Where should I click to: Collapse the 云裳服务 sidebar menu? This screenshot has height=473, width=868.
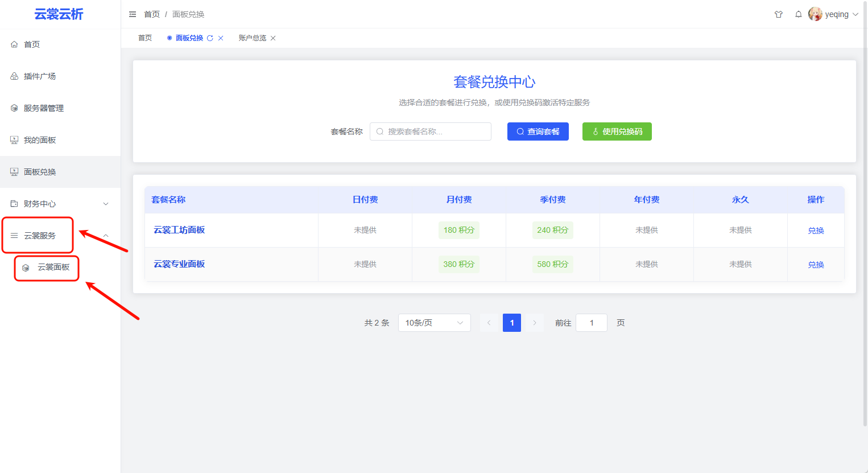(105, 236)
